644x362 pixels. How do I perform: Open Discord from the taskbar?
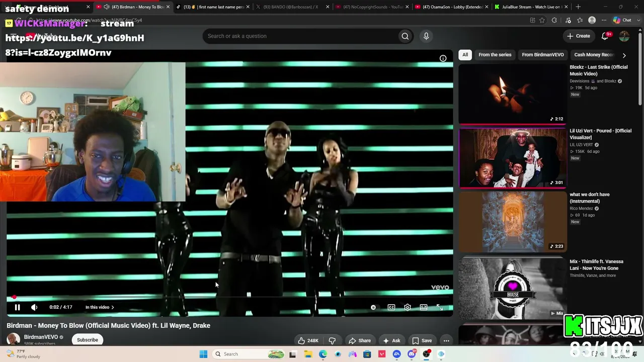point(412,354)
